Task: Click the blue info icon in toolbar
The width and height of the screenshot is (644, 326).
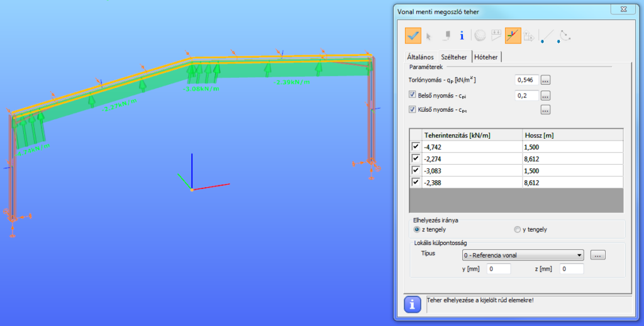Action: pos(462,36)
